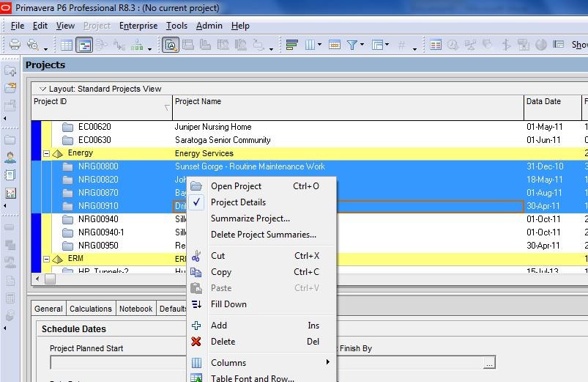
Task: Click the Group and Sort toolbar icon
Action: coord(377,45)
